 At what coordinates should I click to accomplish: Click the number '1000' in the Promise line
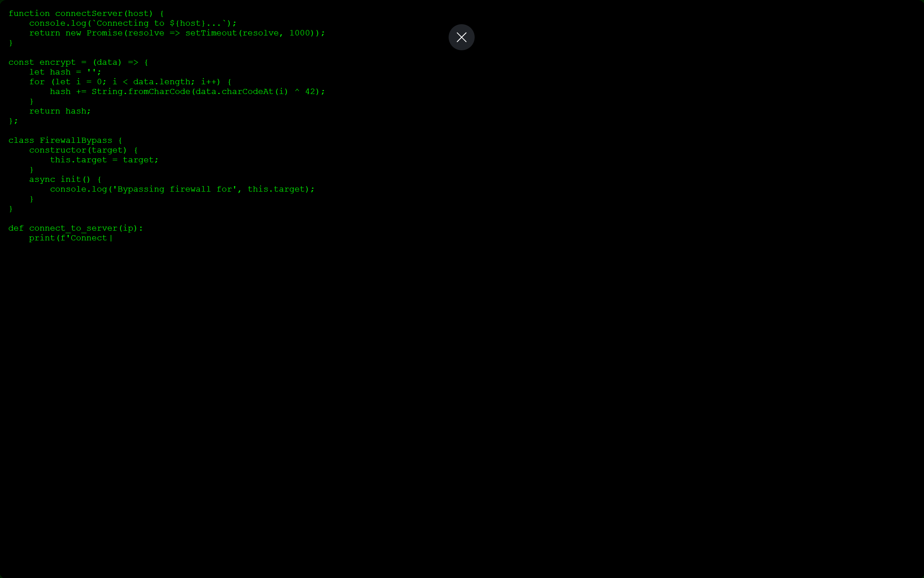299,33
